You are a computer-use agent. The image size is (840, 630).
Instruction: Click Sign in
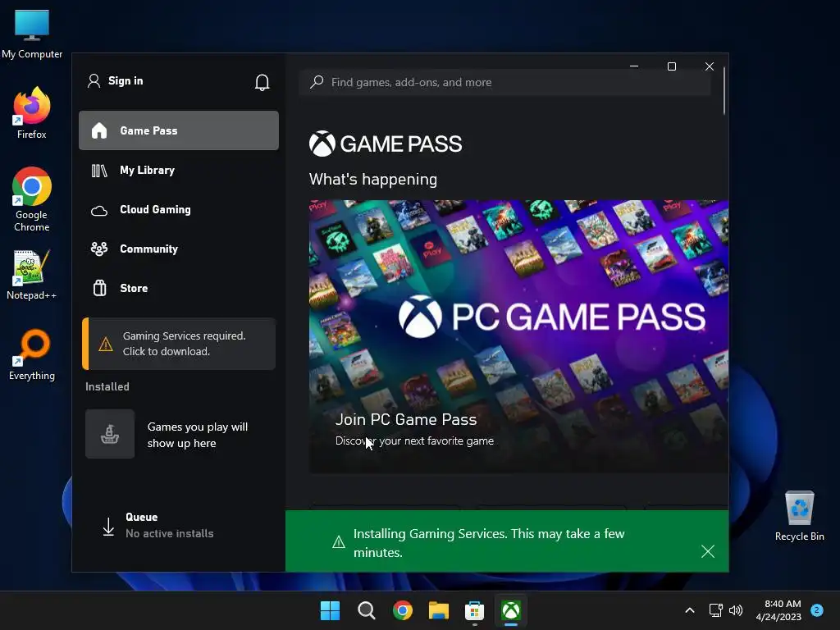coord(126,81)
